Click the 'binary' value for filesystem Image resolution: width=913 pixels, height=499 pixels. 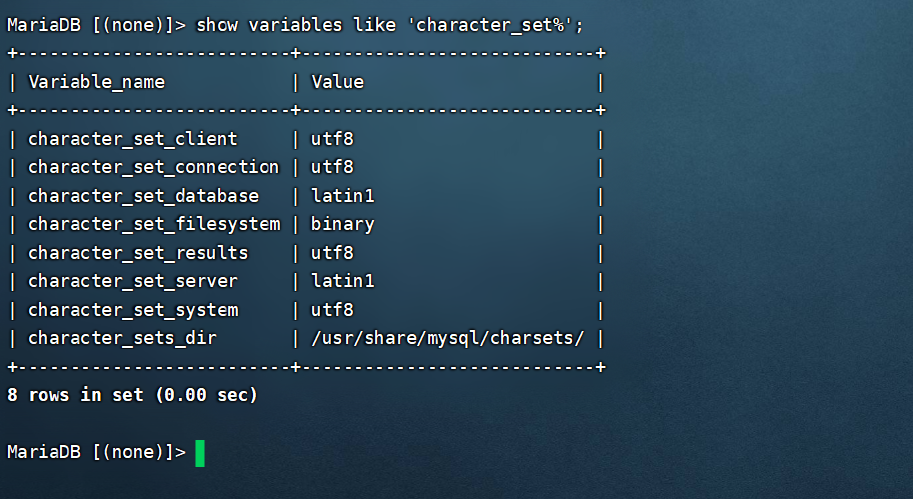(342, 224)
